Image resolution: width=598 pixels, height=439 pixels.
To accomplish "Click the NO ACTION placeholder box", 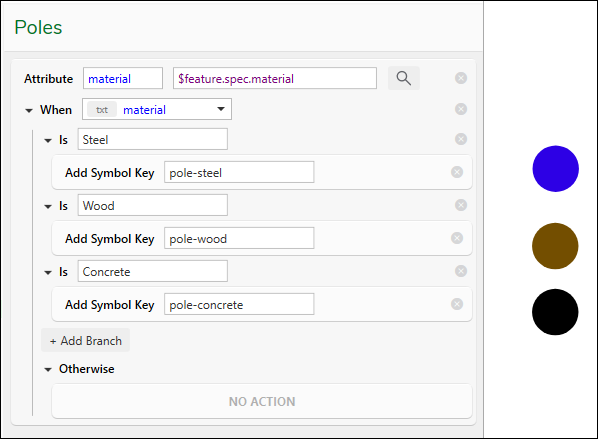I will tap(262, 401).
